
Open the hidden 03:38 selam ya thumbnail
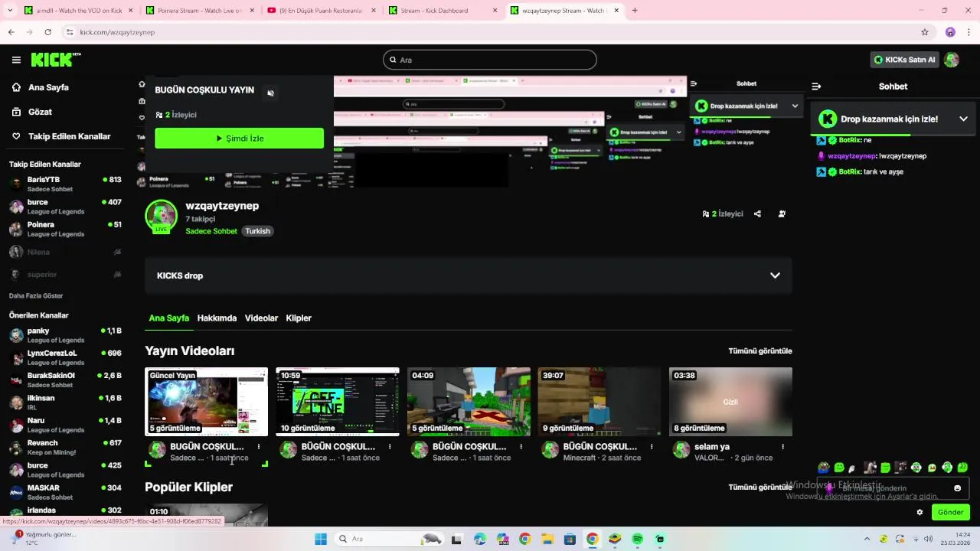730,402
